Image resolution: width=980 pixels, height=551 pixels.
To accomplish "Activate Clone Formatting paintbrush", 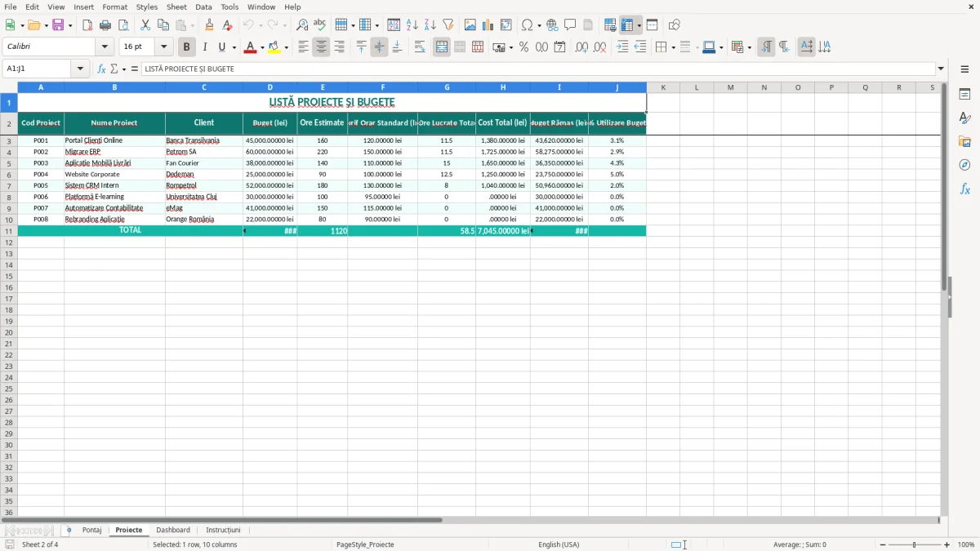I will (210, 25).
